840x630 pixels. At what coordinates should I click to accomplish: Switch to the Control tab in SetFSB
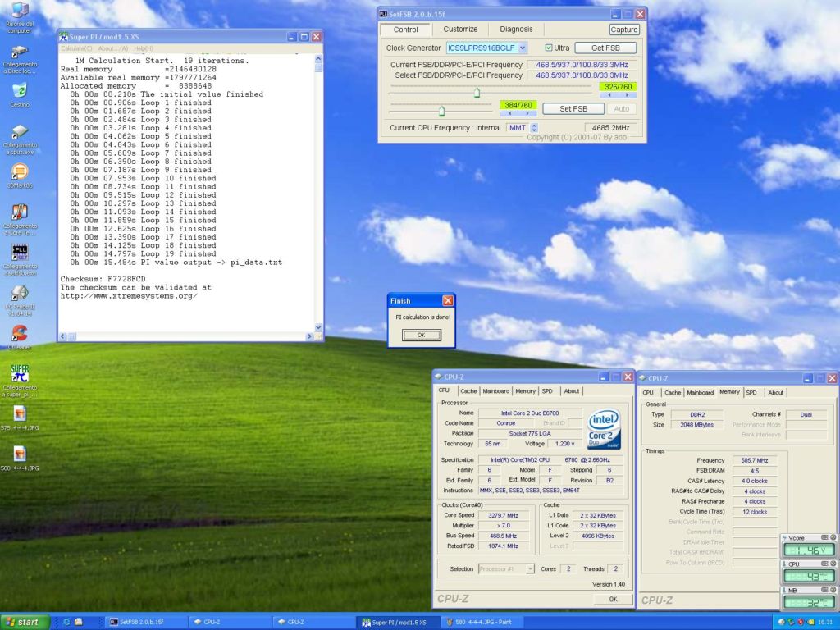pyautogui.click(x=405, y=30)
